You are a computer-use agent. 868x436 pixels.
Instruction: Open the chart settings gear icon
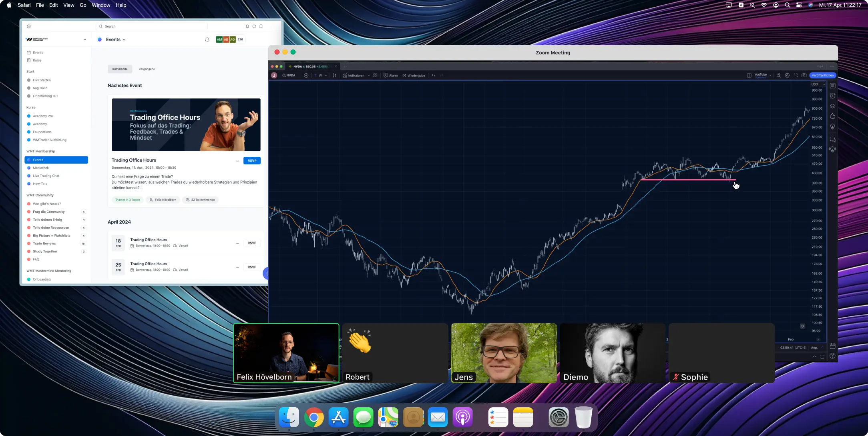[x=787, y=75]
